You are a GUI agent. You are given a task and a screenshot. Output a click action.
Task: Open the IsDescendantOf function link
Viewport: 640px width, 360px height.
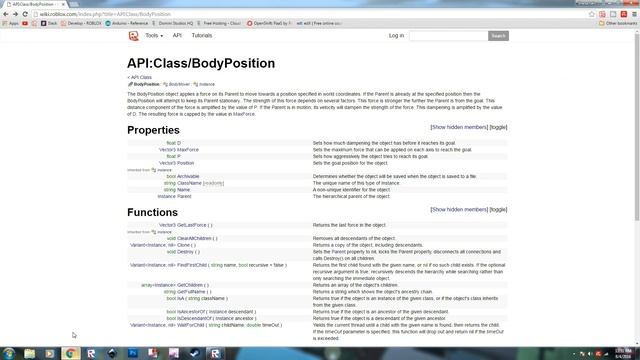(194, 318)
